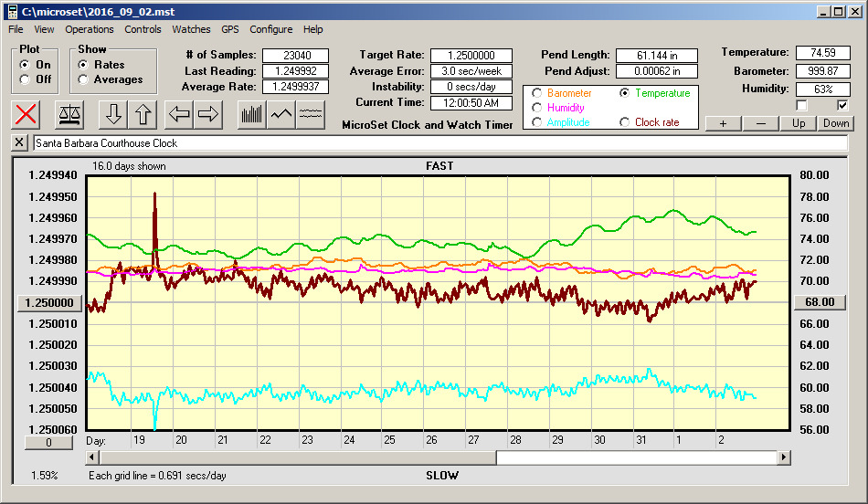Select the wavy lines graph icon
This screenshot has width=868, height=504.
(311, 114)
